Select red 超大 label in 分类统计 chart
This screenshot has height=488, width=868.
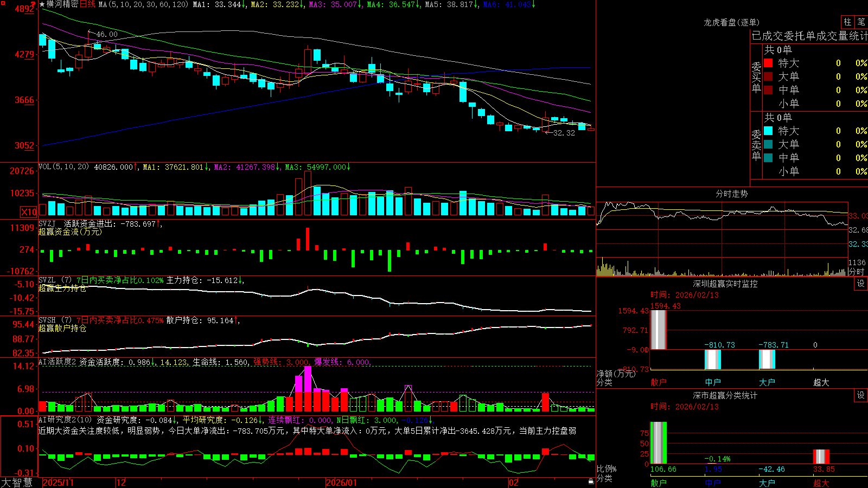click(x=821, y=483)
